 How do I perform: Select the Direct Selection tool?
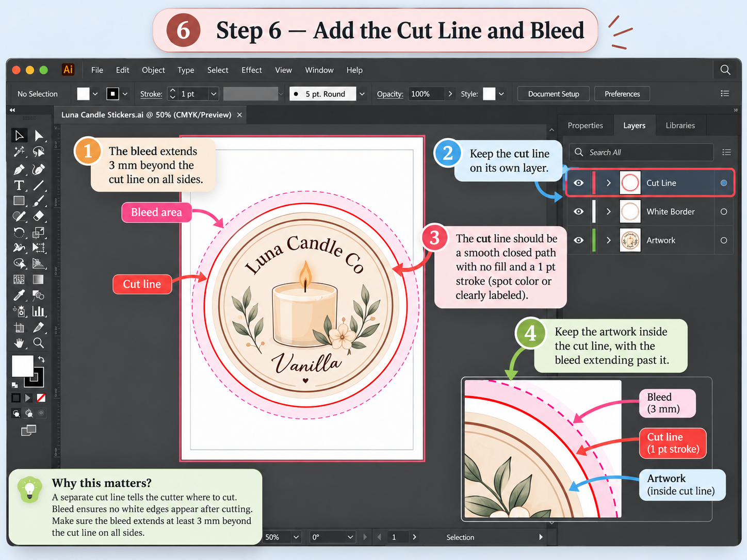tap(39, 136)
